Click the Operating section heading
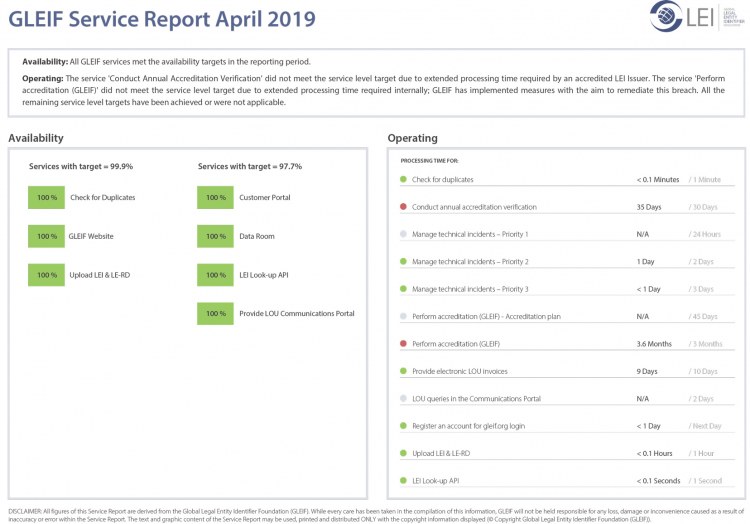The height and width of the screenshot is (524, 750). 412,138
